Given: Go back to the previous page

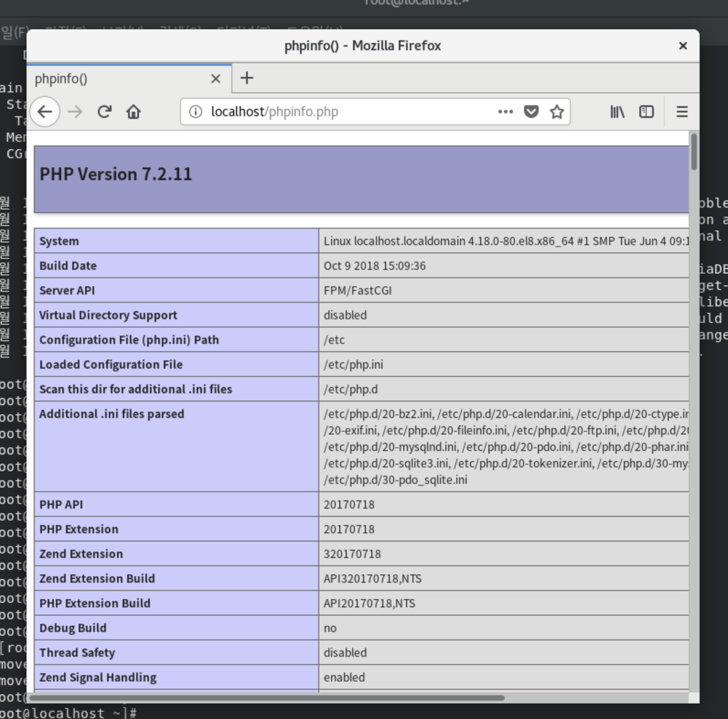Looking at the screenshot, I should pyautogui.click(x=45, y=112).
